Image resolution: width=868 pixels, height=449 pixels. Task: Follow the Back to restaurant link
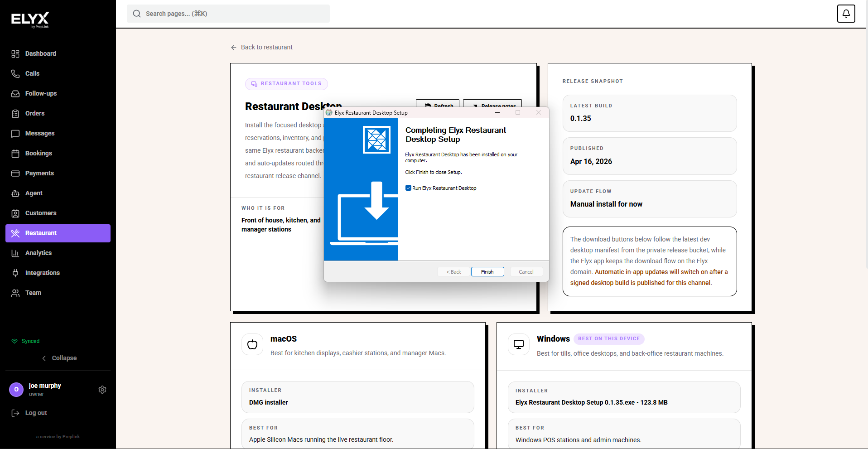pyautogui.click(x=261, y=48)
